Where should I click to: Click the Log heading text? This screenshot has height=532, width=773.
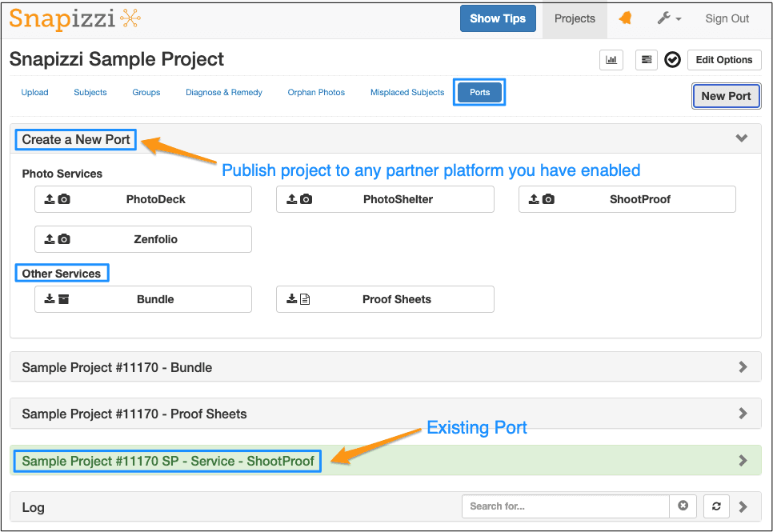tap(33, 507)
